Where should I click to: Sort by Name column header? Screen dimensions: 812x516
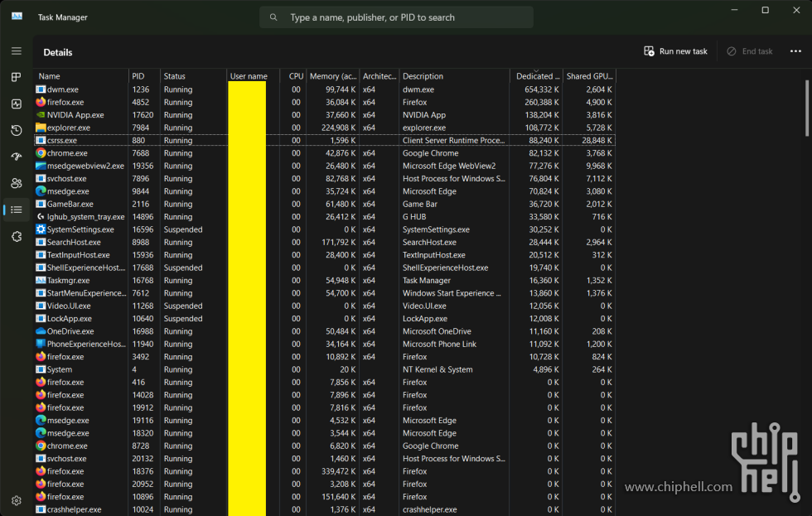tap(81, 76)
